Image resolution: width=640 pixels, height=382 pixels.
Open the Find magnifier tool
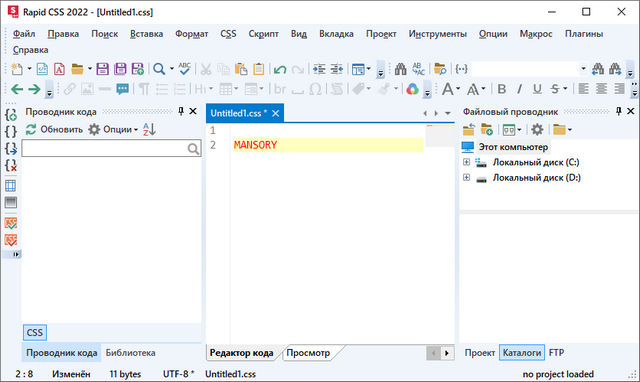[159, 69]
